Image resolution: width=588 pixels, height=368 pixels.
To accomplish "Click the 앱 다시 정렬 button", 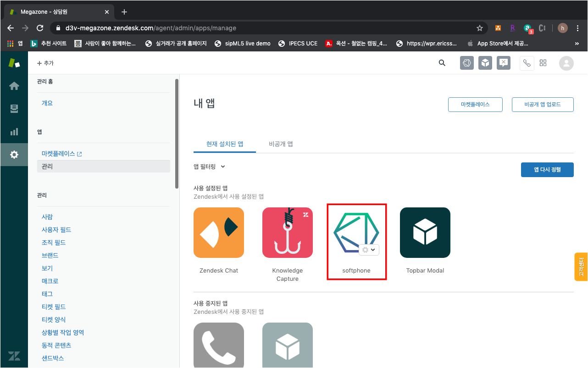I will coord(547,170).
